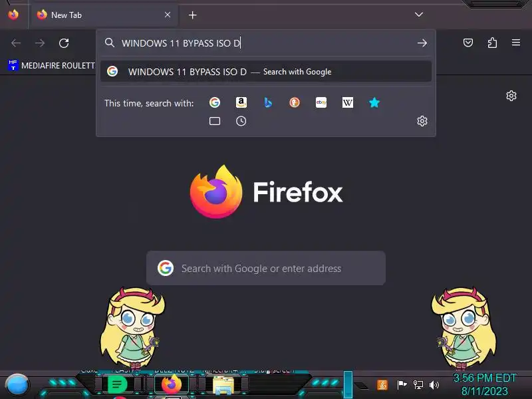Open a new tab with plus button

tap(192, 15)
